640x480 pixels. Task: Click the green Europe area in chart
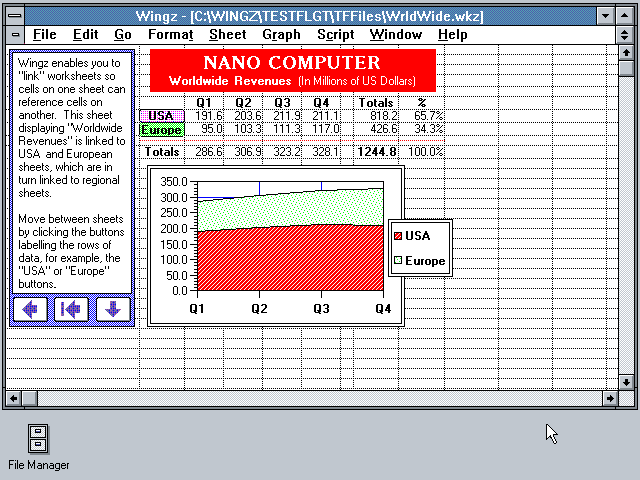290,210
